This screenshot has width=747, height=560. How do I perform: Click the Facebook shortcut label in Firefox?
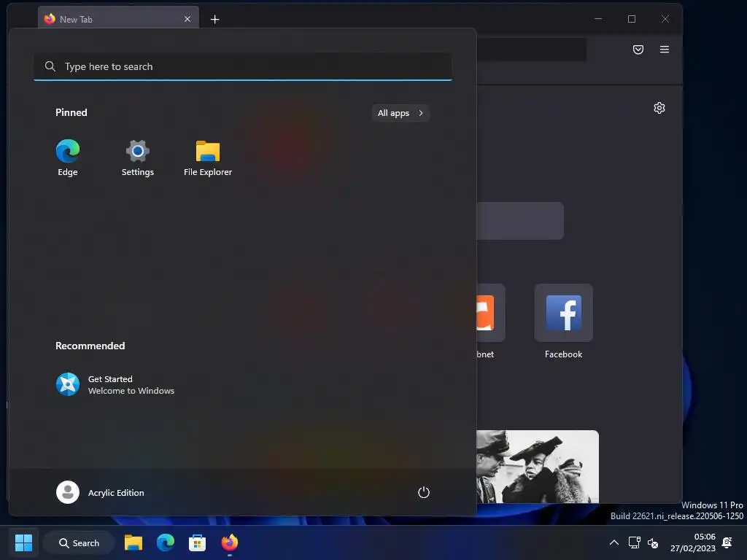pyautogui.click(x=564, y=354)
